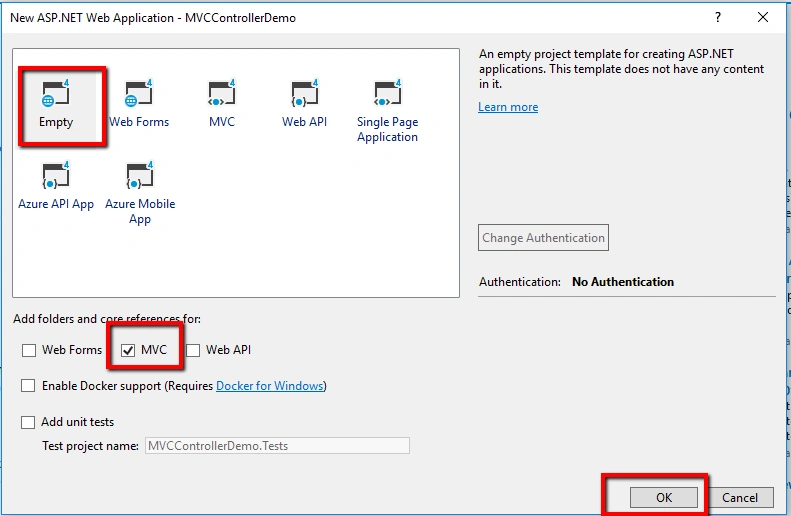791x516 pixels.
Task: Choose the Web Forms template icon
Action: 139,93
